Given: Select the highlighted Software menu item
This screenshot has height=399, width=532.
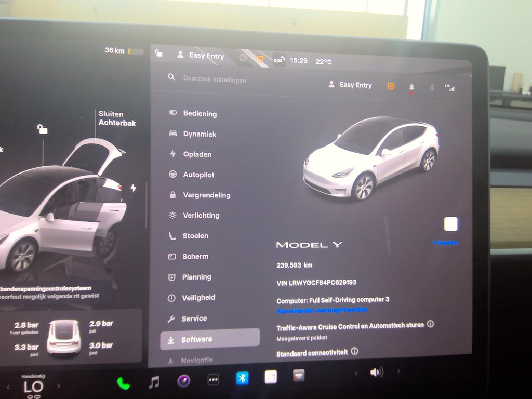Looking at the screenshot, I should click(210, 339).
